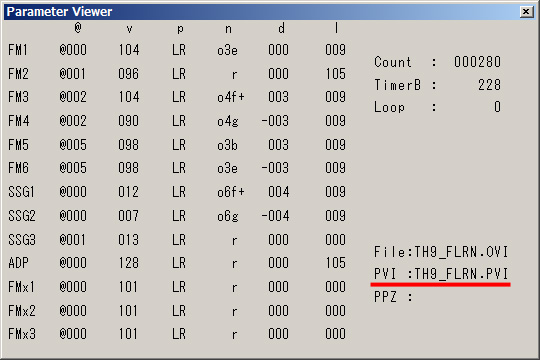The width and height of the screenshot is (540, 360).
Task: Click the Parameter Viewer title bar
Action: tap(262, 12)
